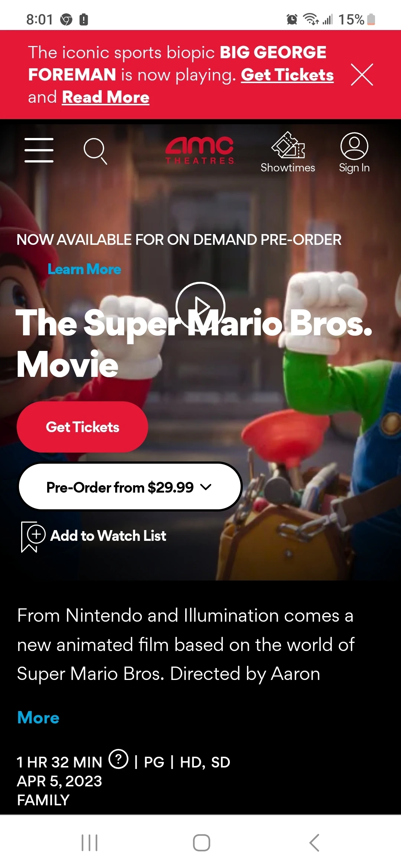Click the red Get Tickets button
The height and width of the screenshot is (868, 401).
82,427
